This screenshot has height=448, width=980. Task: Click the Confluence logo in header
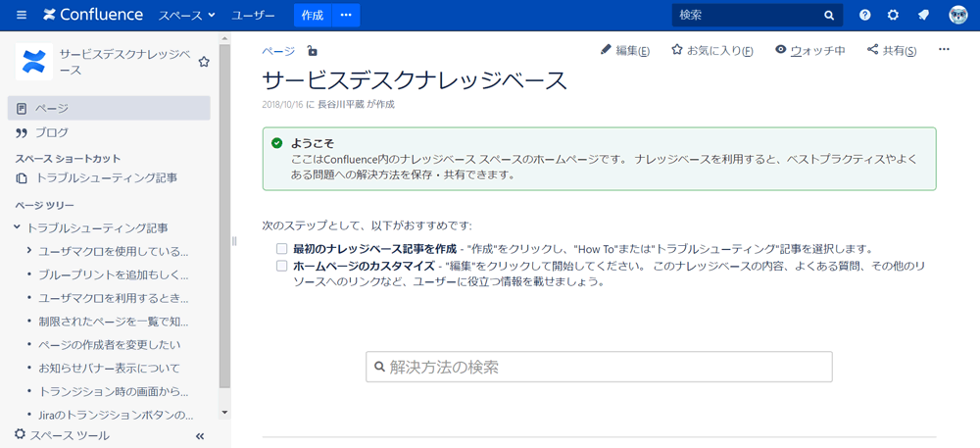[x=93, y=15]
